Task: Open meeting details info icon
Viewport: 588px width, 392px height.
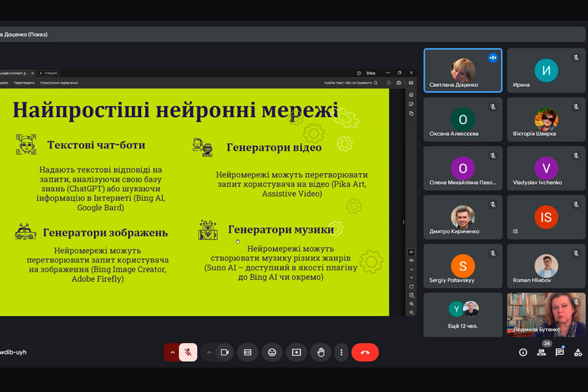Action: (523, 352)
